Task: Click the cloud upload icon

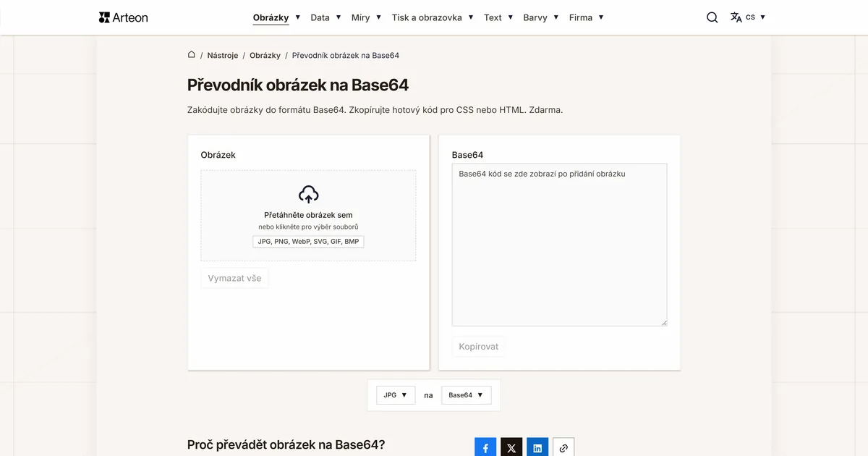Action: pyautogui.click(x=309, y=194)
